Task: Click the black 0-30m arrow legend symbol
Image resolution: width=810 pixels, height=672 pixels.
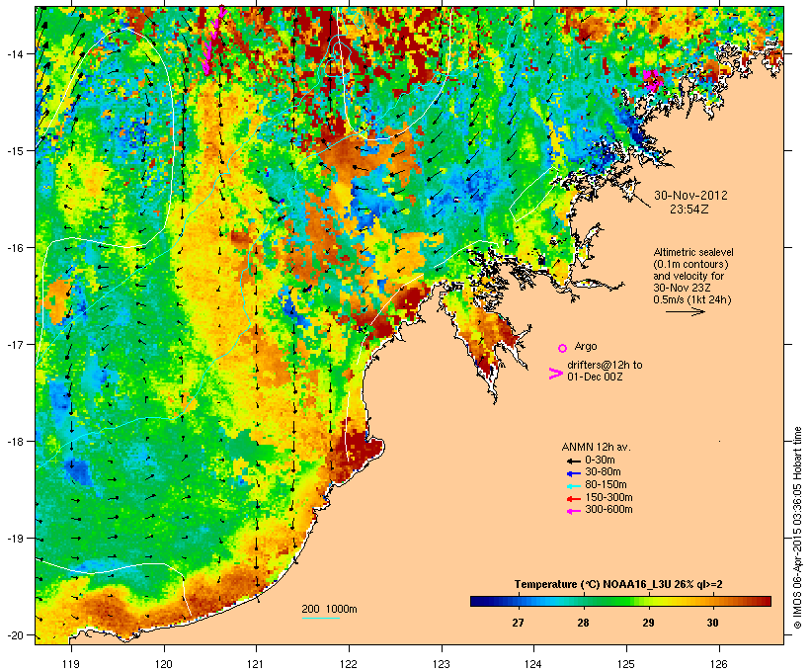Action: pos(574,461)
